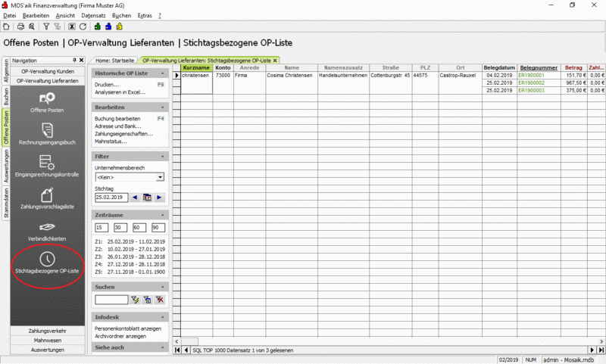Select the Stammdaten vertical tab
The height and width of the screenshot is (364, 606).
6,203
